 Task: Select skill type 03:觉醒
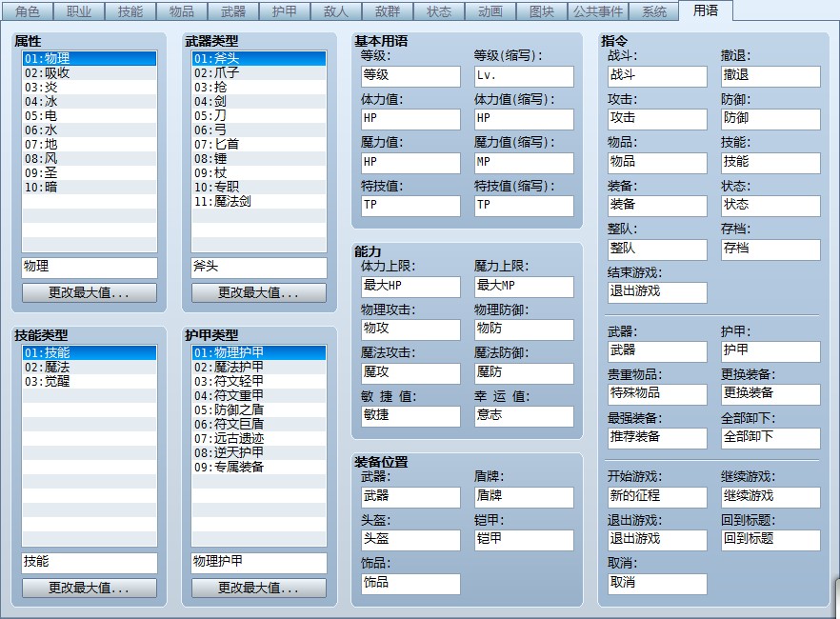90,381
